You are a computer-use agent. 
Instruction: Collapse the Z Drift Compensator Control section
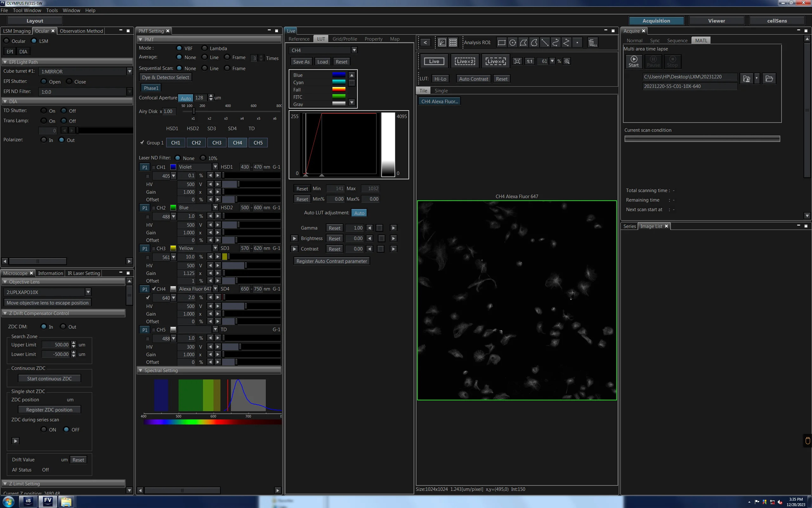coord(5,313)
